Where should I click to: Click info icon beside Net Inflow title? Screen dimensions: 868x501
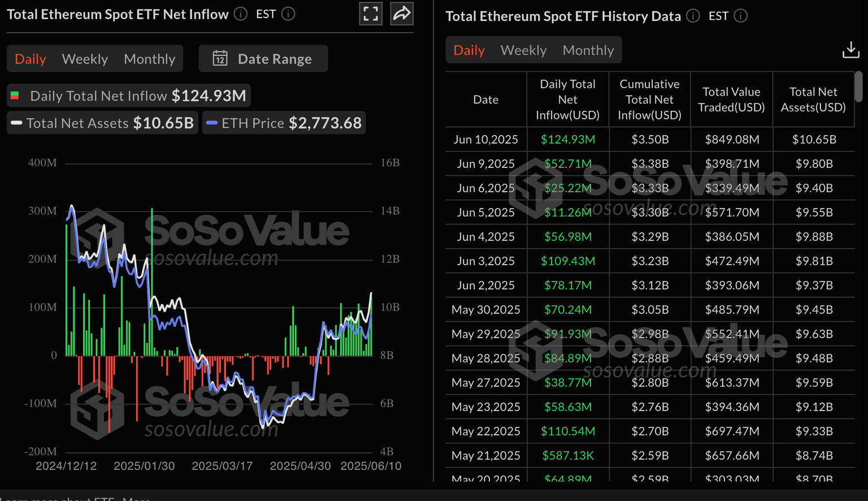(x=241, y=14)
